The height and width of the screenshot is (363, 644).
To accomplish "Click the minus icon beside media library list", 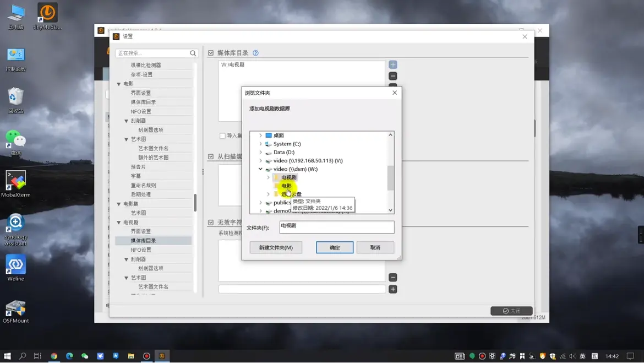I will [392, 76].
